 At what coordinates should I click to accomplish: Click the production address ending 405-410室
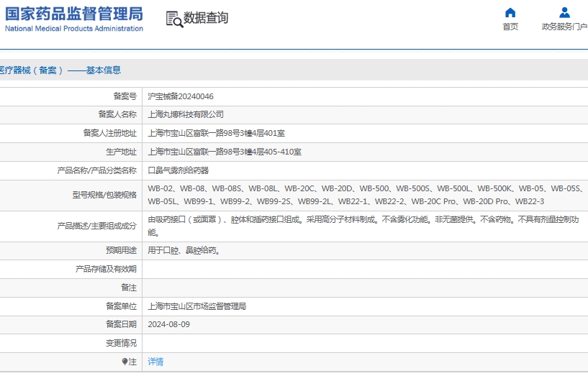coord(225,152)
